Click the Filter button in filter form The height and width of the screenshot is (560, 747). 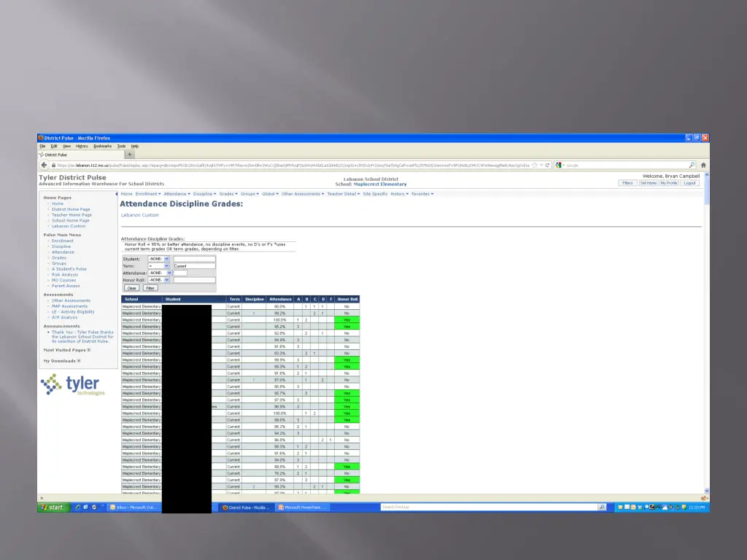(x=150, y=288)
